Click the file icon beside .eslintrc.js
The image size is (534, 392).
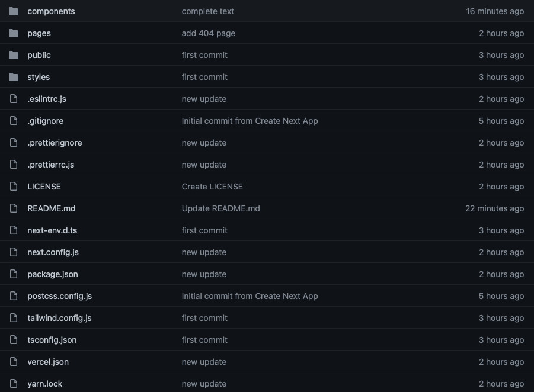14,98
